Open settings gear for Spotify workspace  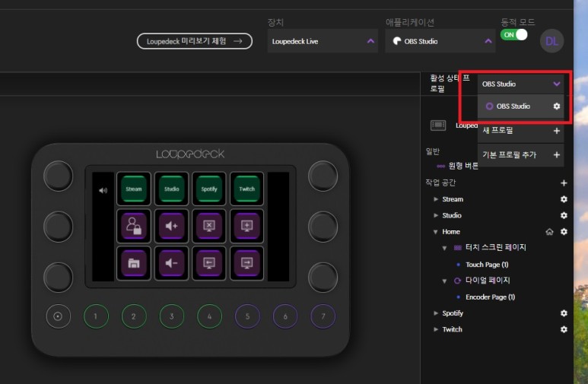pos(564,313)
